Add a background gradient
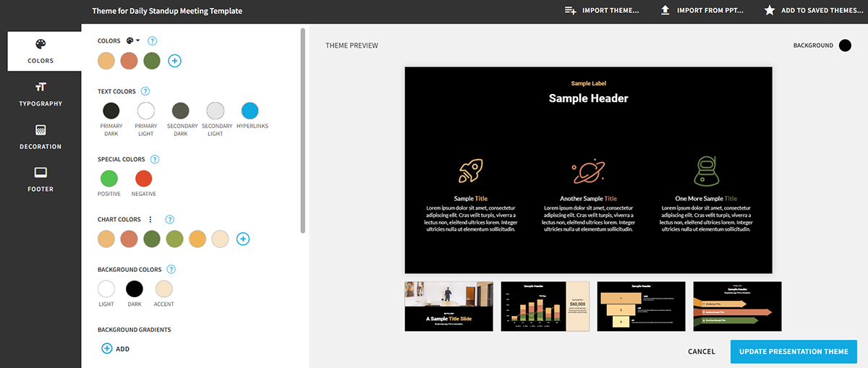Screen dimensions: 868x368 click(x=116, y=348)
